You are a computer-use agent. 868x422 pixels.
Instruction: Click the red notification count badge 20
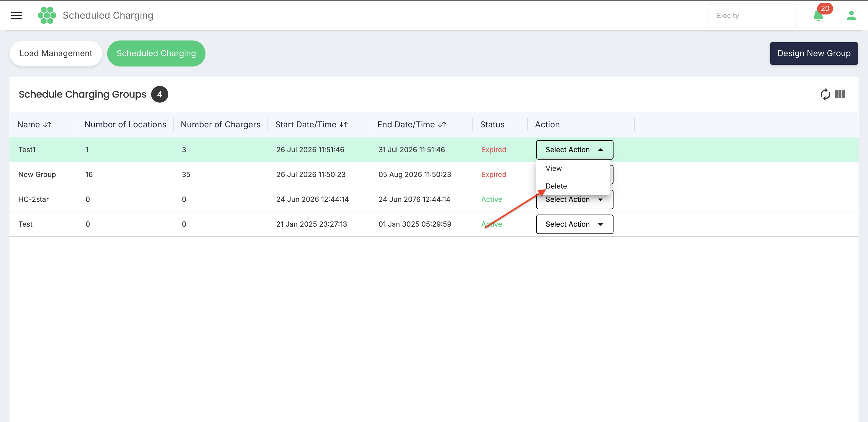click(825, 9)
